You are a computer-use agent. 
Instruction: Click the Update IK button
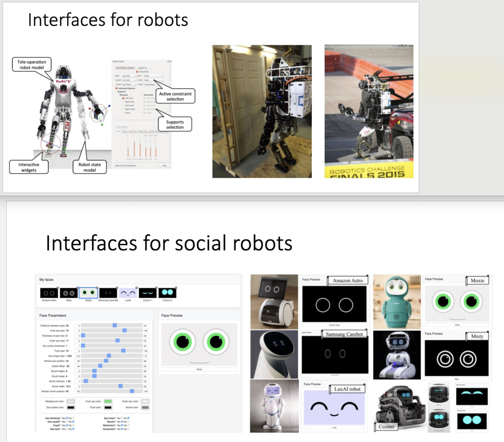pyautogui.click(x=142, y=68)
